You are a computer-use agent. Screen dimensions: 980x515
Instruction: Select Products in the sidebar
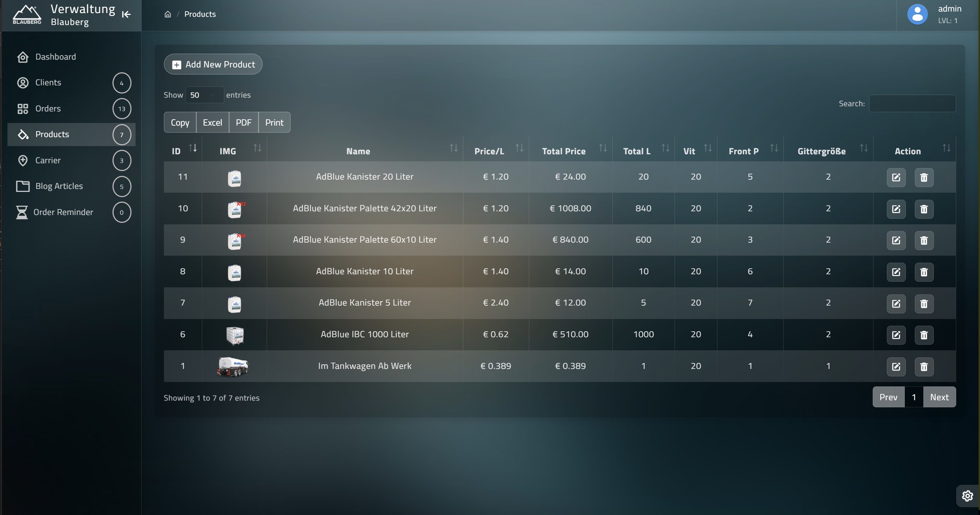pyautogui.click(x=72, y=135)
